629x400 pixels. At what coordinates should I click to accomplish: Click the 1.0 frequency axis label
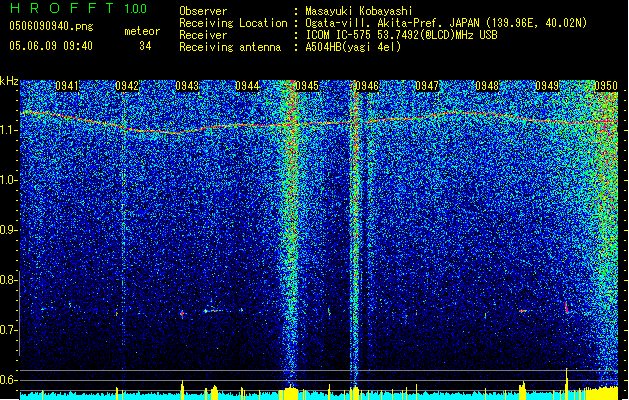point(8,180)
